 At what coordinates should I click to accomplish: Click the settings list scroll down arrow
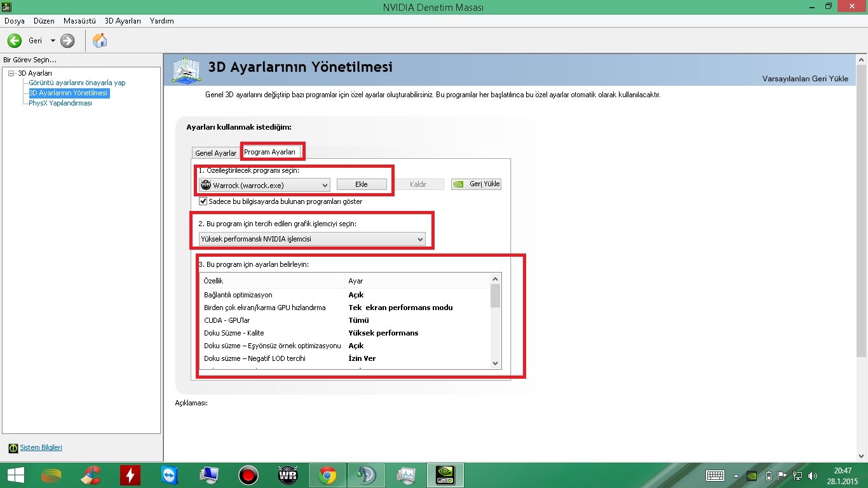[496, 363]
